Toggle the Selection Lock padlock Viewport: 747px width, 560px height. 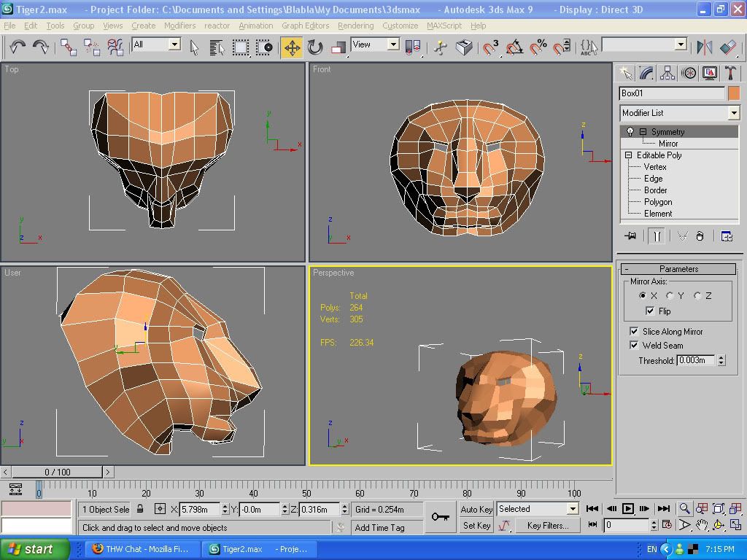click(140, 508)
